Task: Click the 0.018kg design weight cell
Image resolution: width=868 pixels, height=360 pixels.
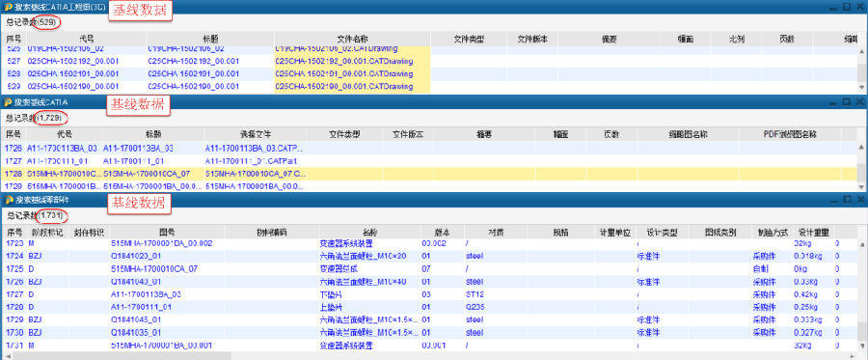Action: click(809, 256)
